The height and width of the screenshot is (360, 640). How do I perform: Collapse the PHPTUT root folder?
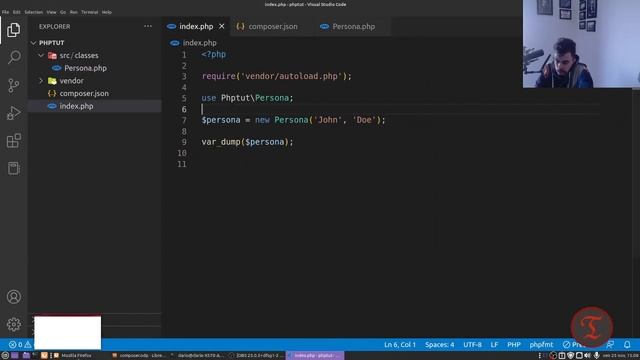[x=34, y=43]
